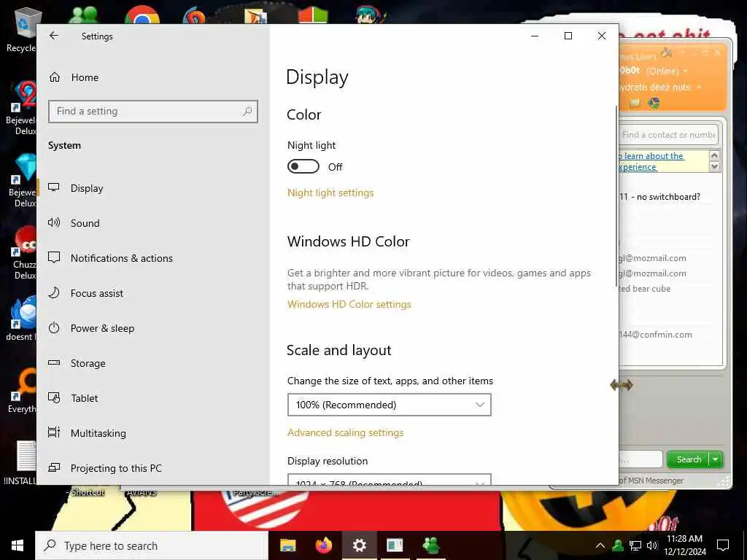Open Power & sleep sidebar label
747x560 pixels.
tap(102, 328)
